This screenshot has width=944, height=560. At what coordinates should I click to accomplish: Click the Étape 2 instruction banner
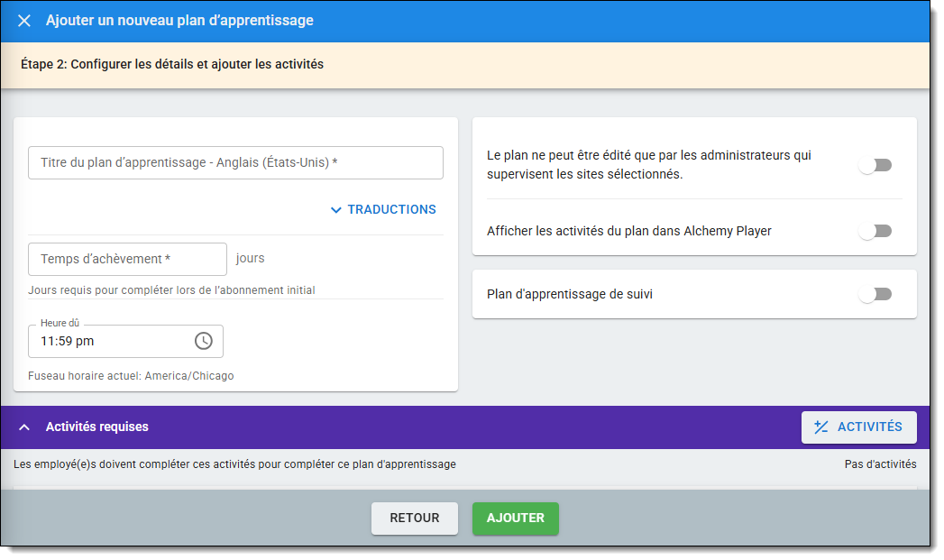click(x=172, y=65)
